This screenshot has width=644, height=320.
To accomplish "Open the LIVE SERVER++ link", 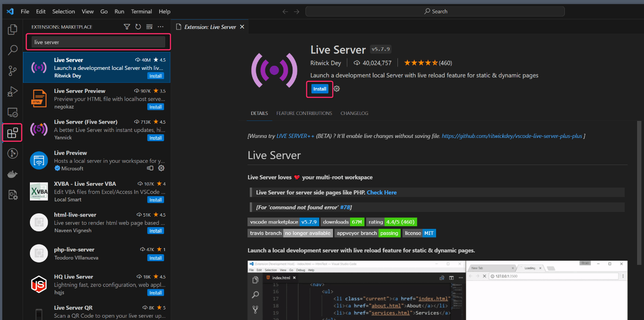I will click(295, 136).
